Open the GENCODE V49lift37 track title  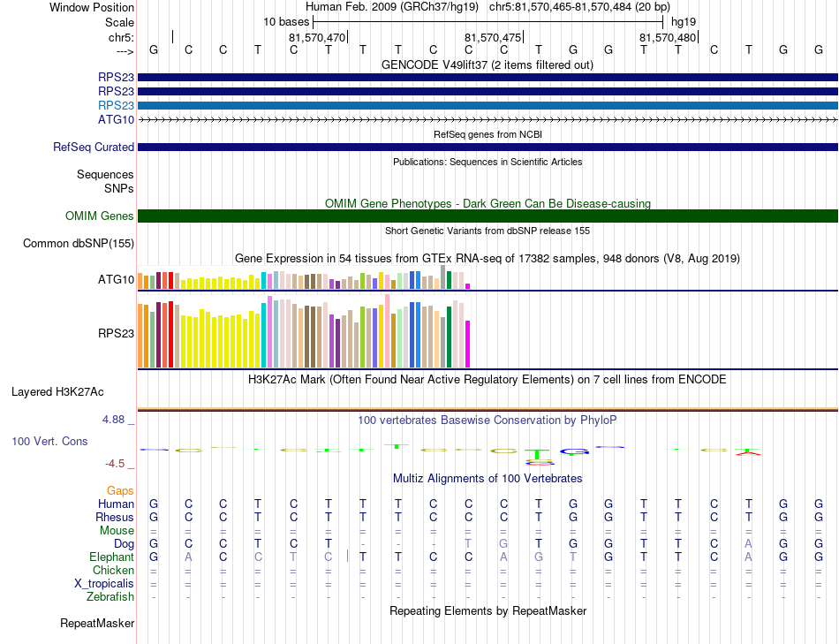(x=488, y=64)
